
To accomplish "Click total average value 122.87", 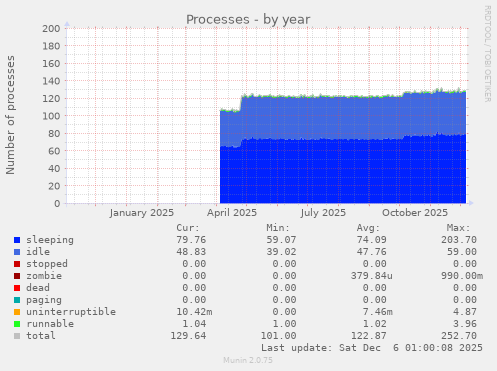I will point(368,336).
